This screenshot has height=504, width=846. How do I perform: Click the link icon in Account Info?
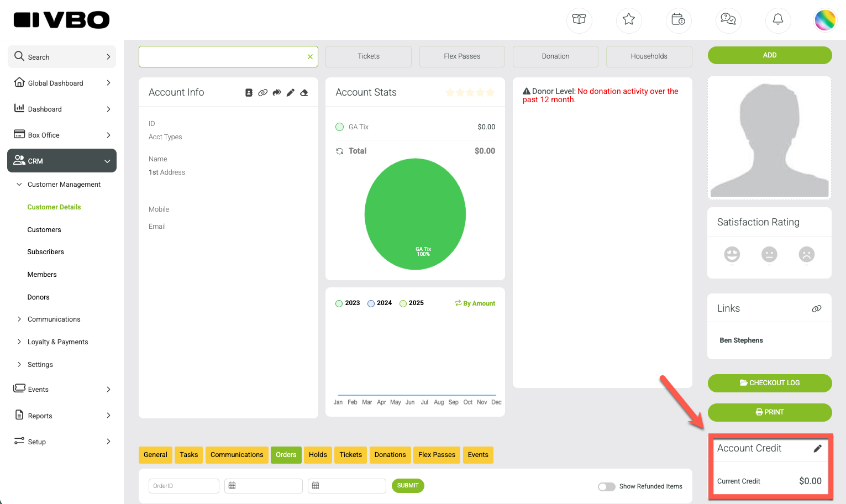pyautogui.click(x=263, y=93)
